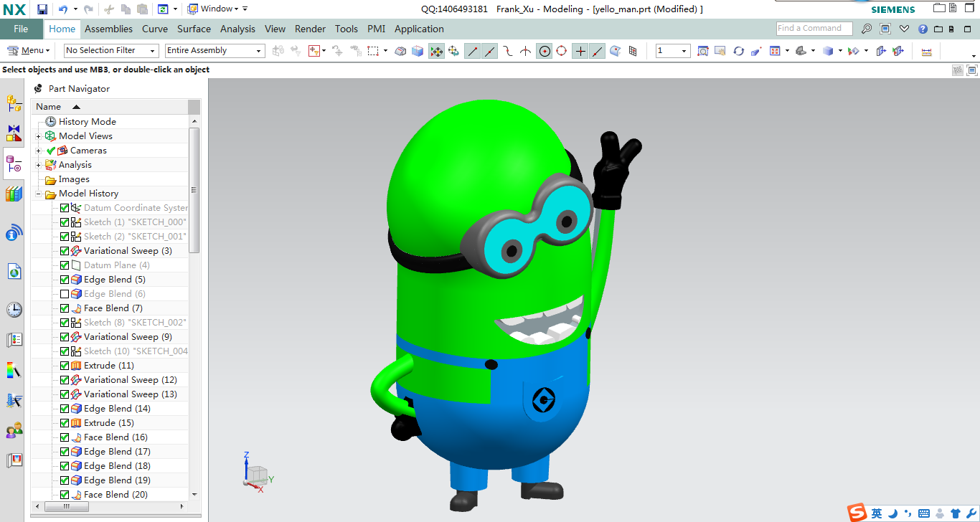Open the Render ribbon tab
This screenshot has width=980, height=522.
(310, 29)
